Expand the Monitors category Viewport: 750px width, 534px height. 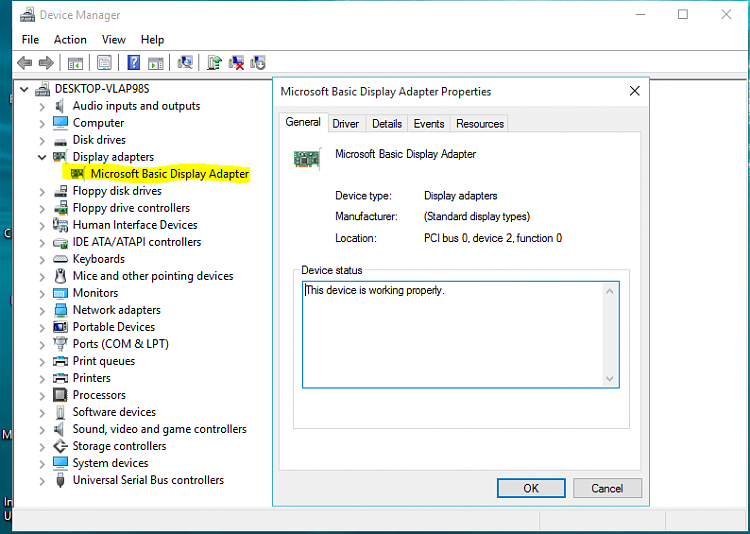(42, 293)
